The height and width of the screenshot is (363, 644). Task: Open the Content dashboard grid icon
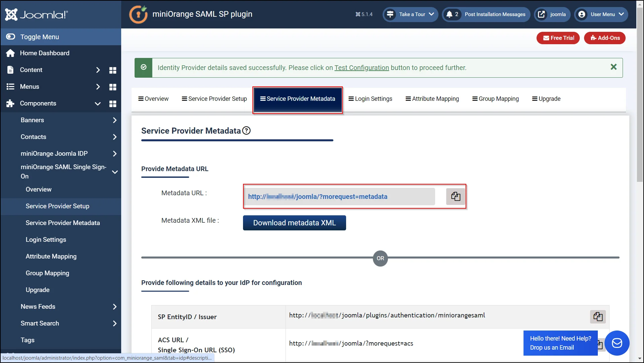pyautogui.click(x=113, y=70)
